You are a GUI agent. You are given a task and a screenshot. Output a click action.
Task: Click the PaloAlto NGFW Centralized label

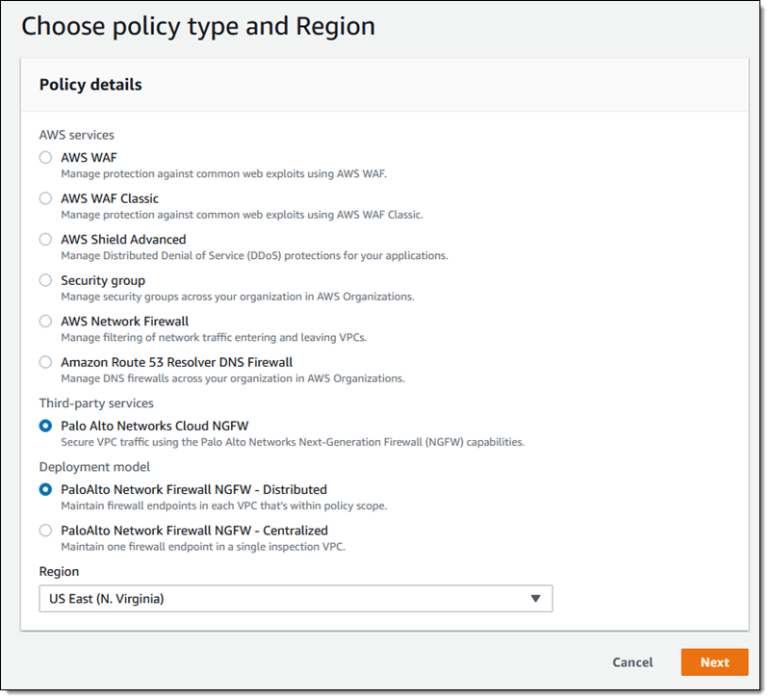[x=193, y=531]
